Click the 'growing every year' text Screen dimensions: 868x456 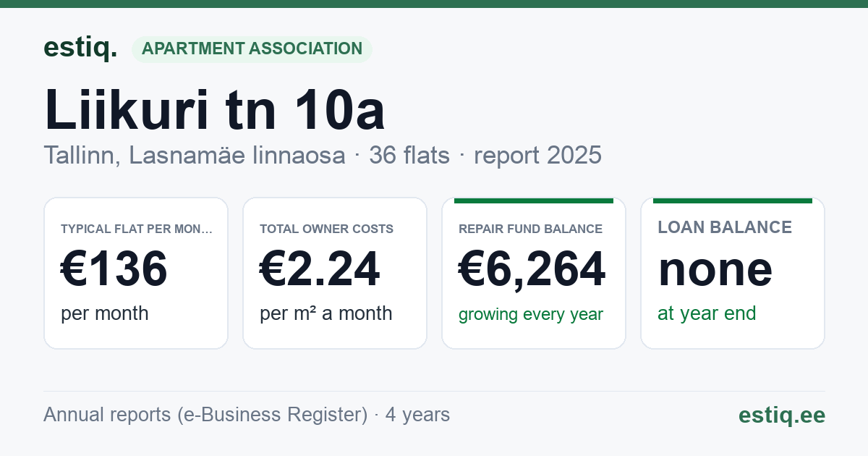tap(531, 315)
